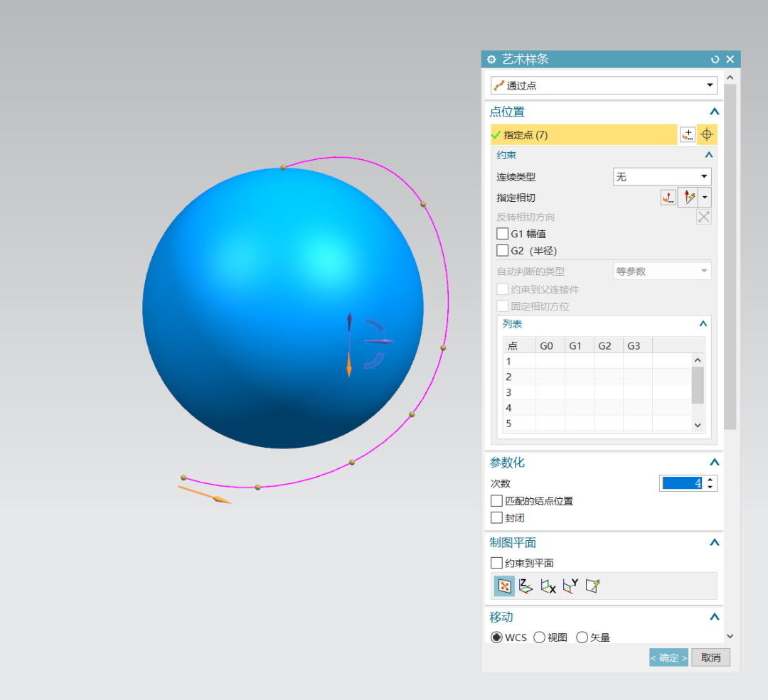Click the G2 column header in the list
Screen dimensions: 768x700
pos(608,345)
